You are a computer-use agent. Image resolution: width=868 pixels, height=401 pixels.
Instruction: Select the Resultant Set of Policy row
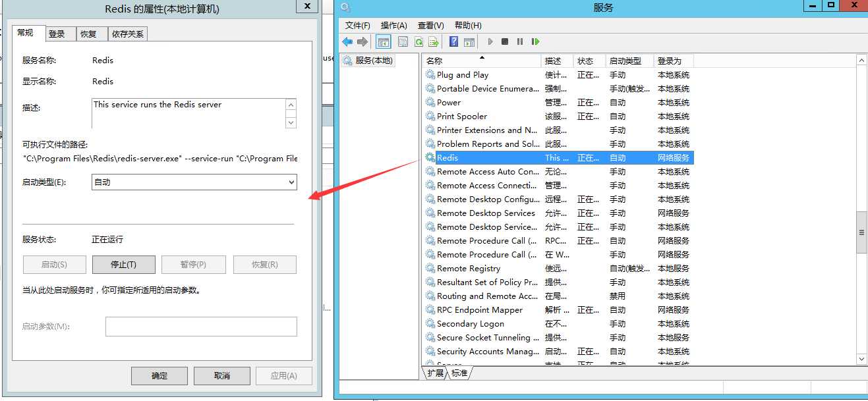(558, 282)
